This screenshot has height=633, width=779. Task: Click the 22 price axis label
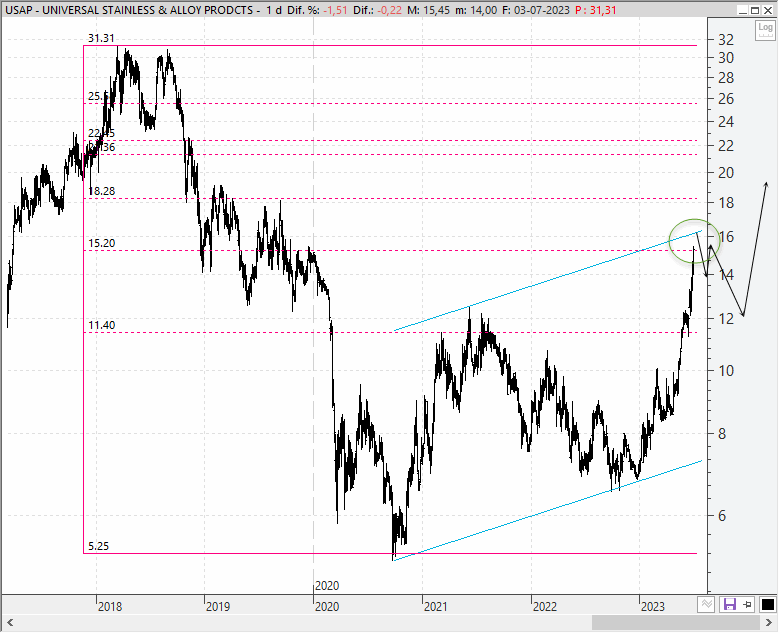tap(726, 146)
